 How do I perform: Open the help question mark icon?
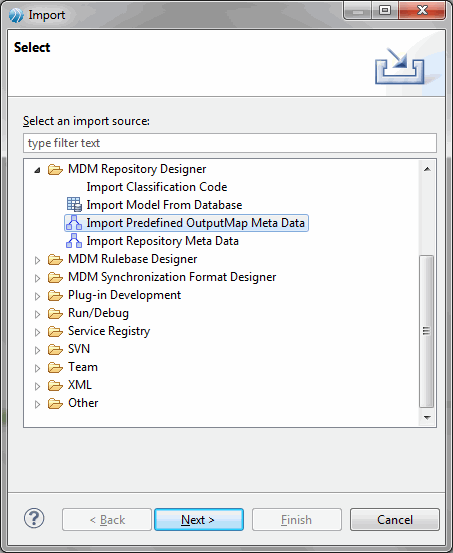34,518
